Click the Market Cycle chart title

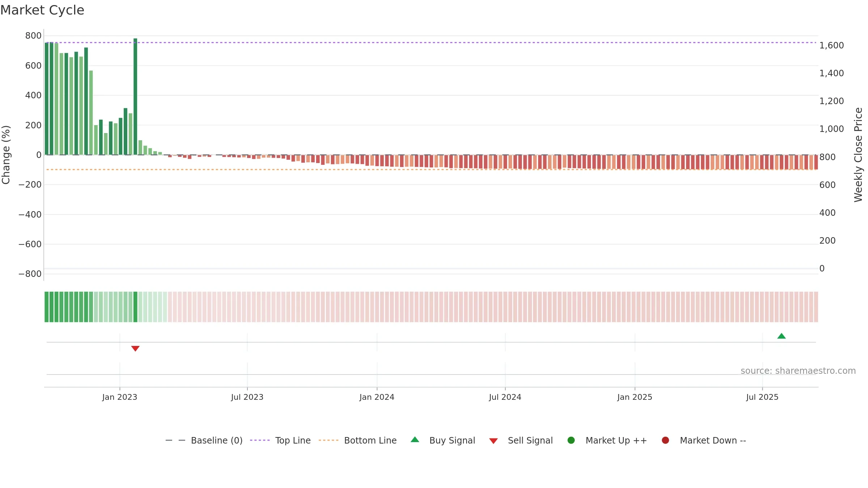42,10
